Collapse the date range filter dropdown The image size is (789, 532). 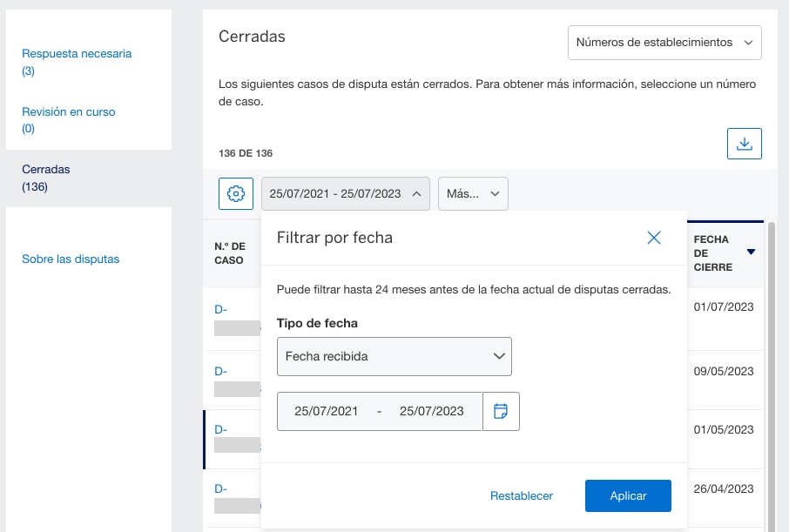click(x=345, y=193)
